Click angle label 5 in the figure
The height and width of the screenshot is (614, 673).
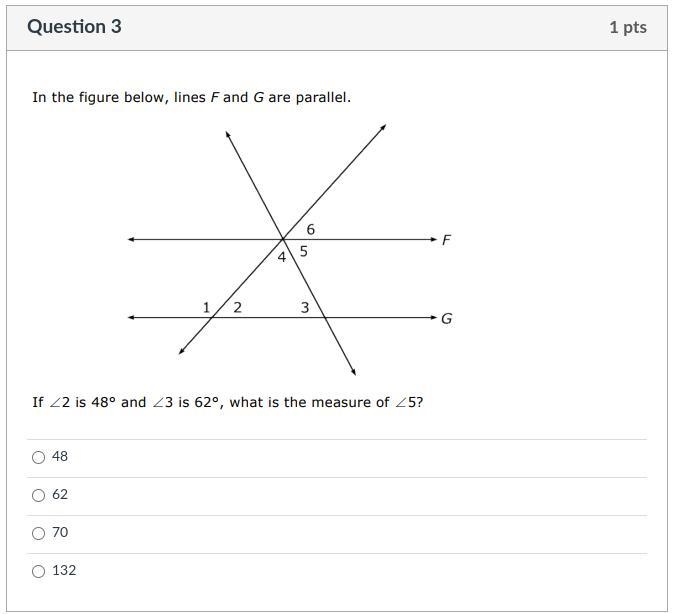click(303, 251)
